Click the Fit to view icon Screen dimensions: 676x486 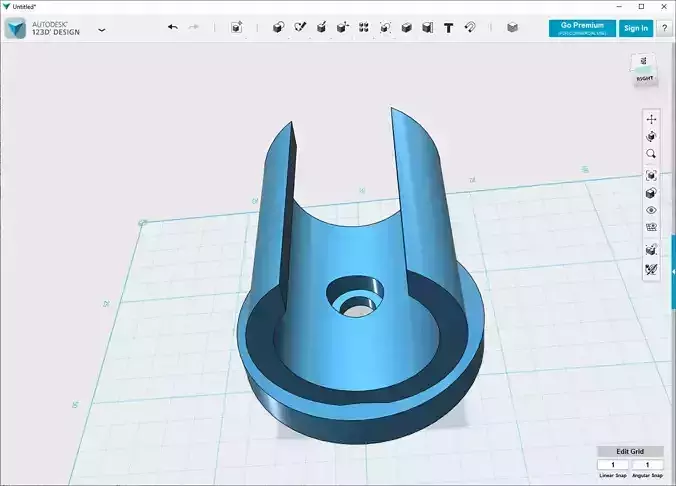point(651,175)
